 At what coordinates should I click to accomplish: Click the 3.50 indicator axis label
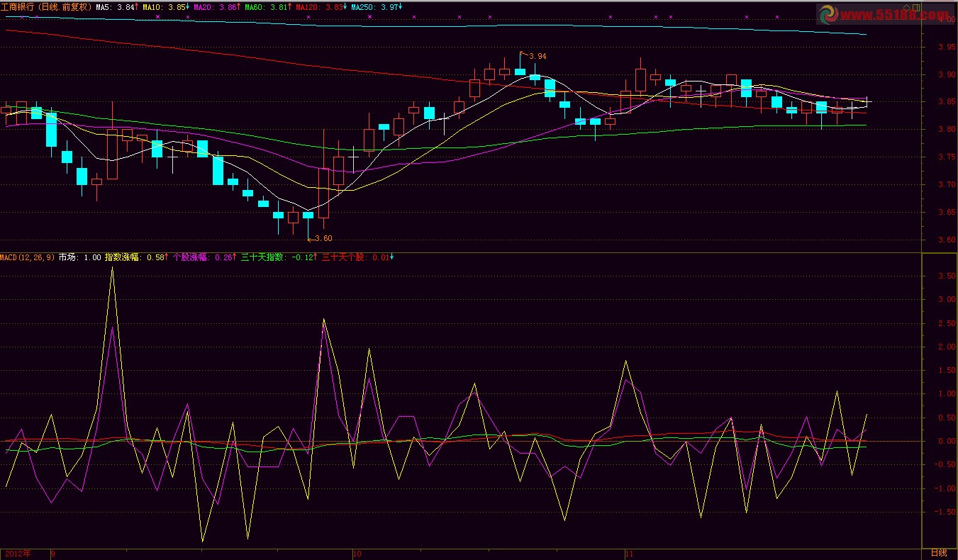[x=947, y=276]
